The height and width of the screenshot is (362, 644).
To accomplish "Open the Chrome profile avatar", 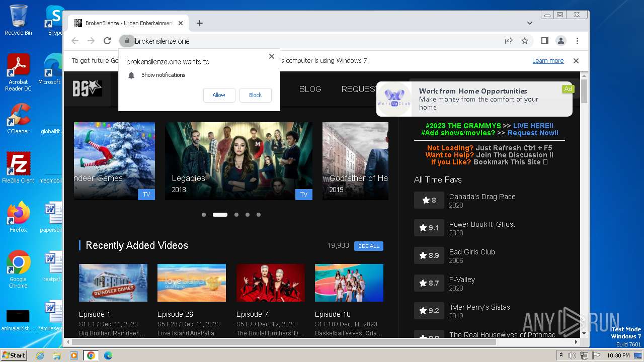I will tap(560, 41).
